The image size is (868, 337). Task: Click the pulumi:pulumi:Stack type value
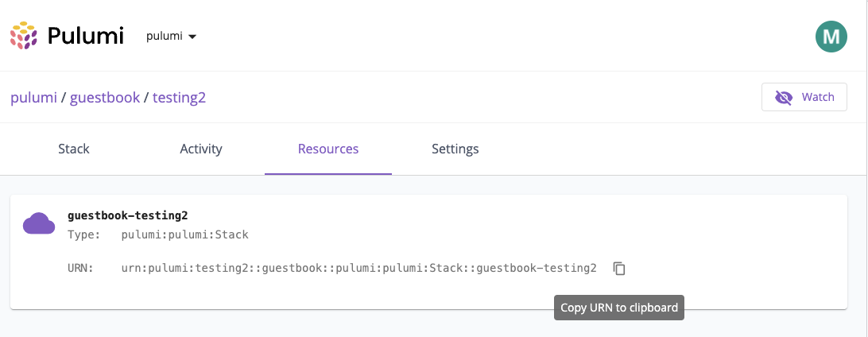point(185,234)
